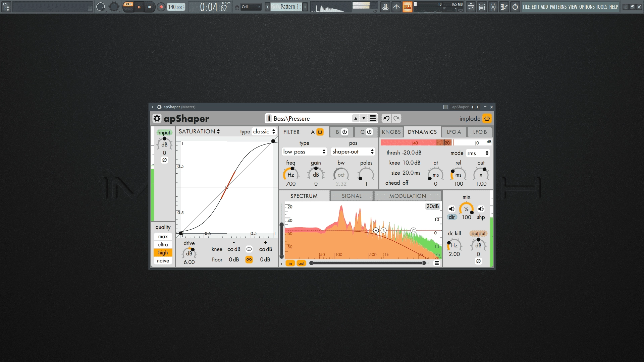Open spectrum display options menu icon
The width and height of the screenshot is (644, 362).
pos(437,263)
